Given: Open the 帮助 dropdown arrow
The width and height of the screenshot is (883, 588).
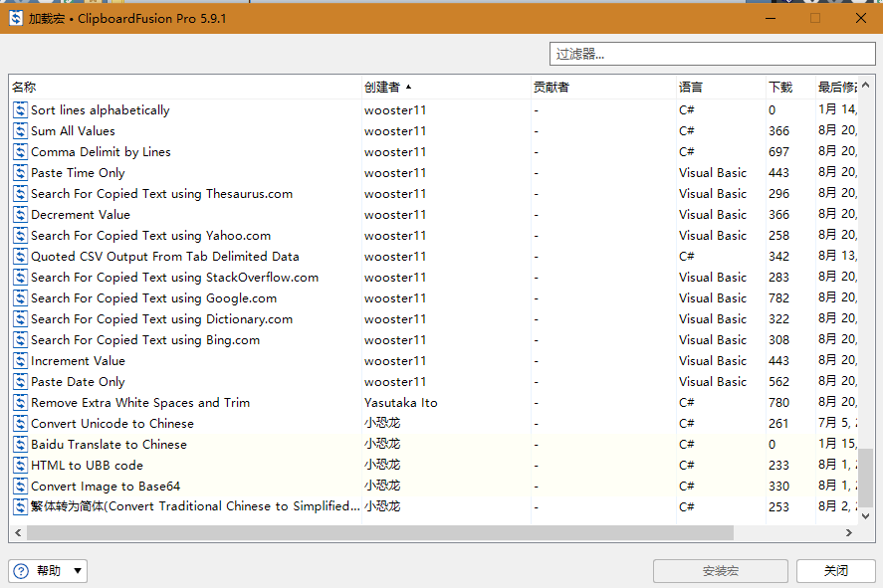Looking at the screenshot, I should tap(78, 571).
